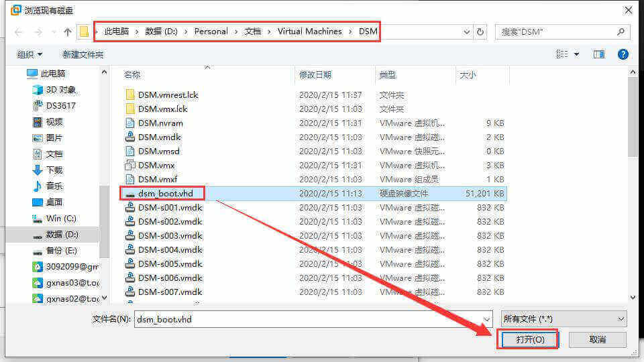Screen dimensions: 644x362
Task: Expand the address bar history dropdown
Action: pyautogui.click(x=467, y=32)
